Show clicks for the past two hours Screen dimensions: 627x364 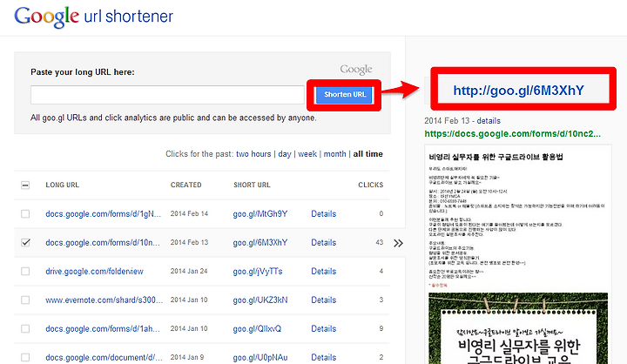pyautogui.click(x=253, y=154)
